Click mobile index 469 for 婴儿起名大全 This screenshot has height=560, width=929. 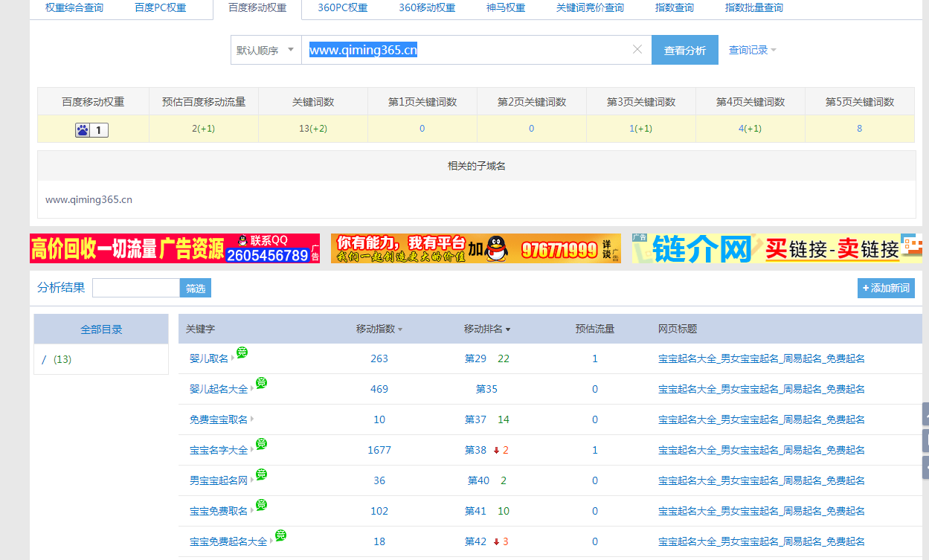[379, 389]
